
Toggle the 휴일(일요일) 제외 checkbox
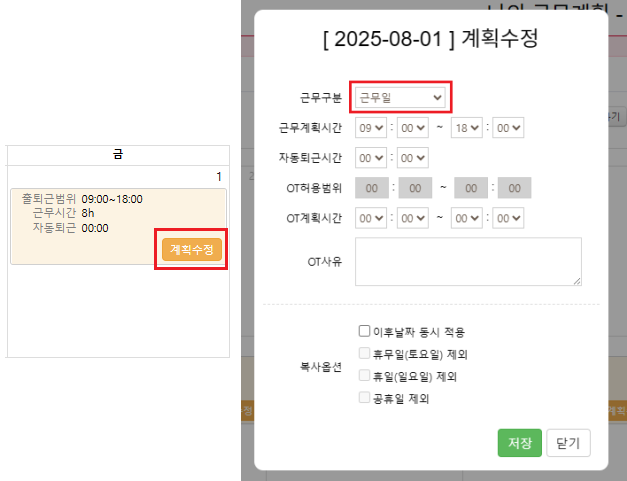pos(364,375)
